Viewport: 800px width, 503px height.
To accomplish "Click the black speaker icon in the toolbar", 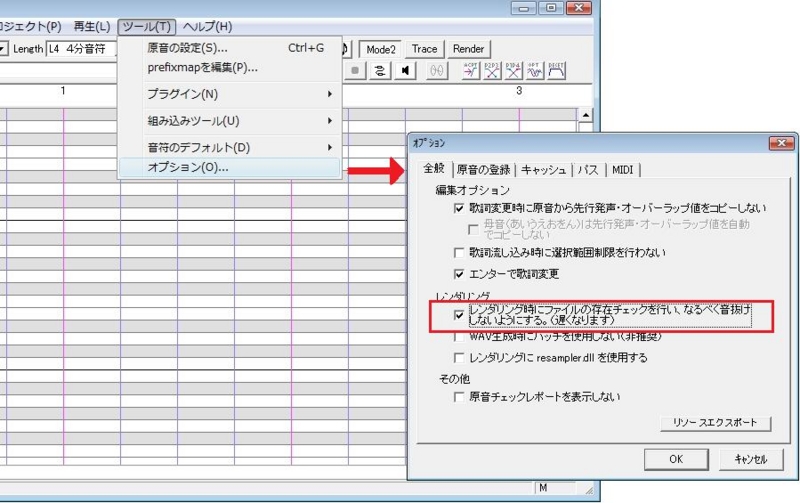I will click(x=405, y=71).
